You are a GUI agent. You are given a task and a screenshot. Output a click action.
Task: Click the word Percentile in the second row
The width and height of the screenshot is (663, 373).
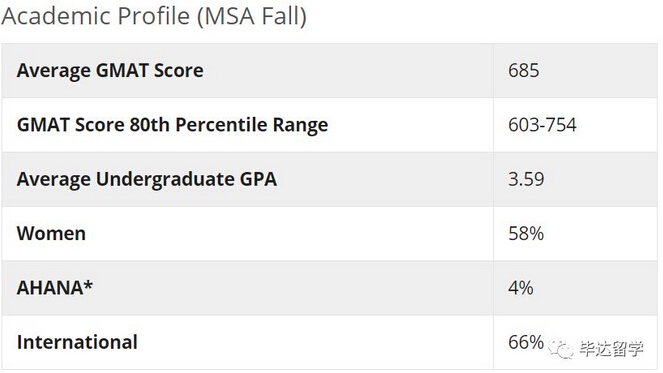221,125
